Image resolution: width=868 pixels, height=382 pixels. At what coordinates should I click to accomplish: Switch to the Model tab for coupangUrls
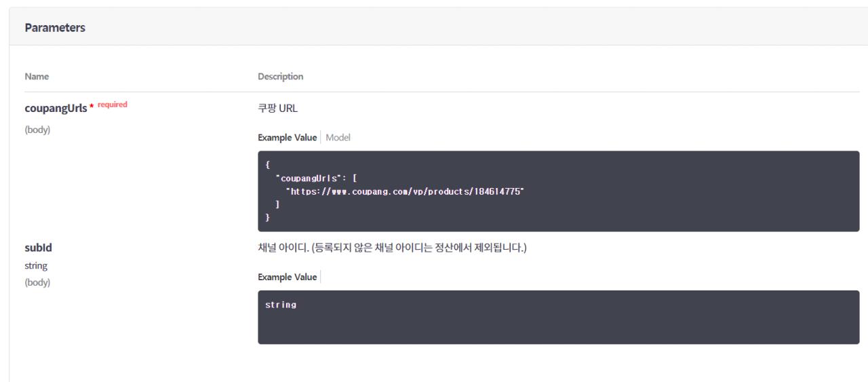pyautogui.click(x=338, y=137)
